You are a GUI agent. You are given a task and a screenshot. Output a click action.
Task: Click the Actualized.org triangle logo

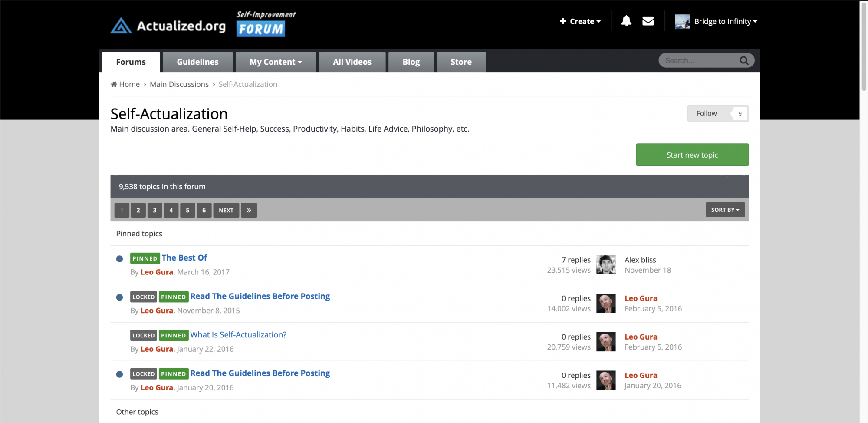(121, 26)
